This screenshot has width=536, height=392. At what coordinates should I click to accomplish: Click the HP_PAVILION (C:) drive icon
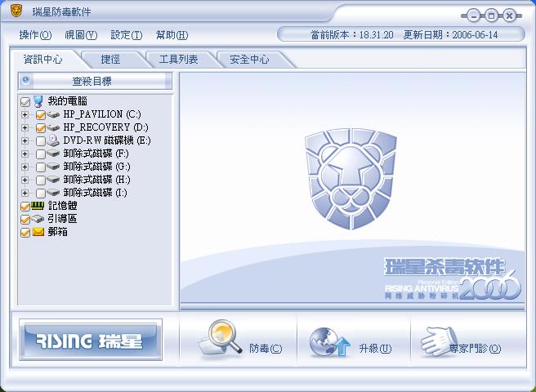pyautogui.click(x=53, y=114)
